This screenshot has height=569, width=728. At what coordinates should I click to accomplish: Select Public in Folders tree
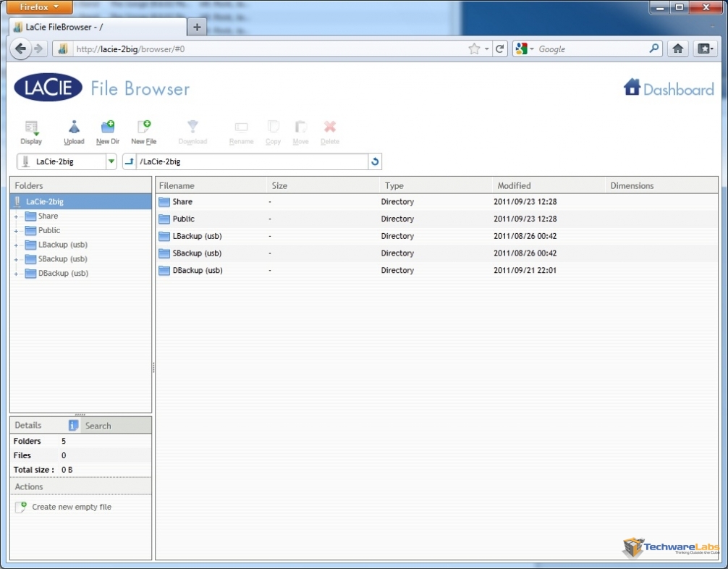click(x=48, y=230)
